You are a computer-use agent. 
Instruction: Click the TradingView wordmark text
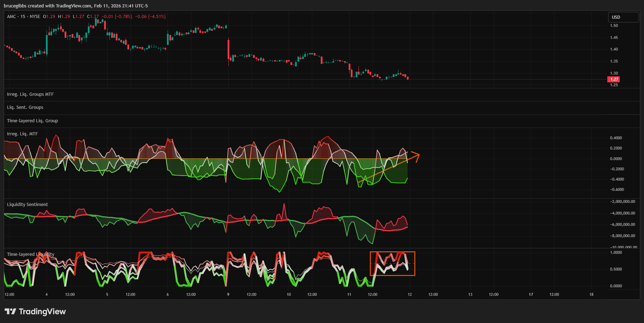pyautogui.click(x=42, y=311)
